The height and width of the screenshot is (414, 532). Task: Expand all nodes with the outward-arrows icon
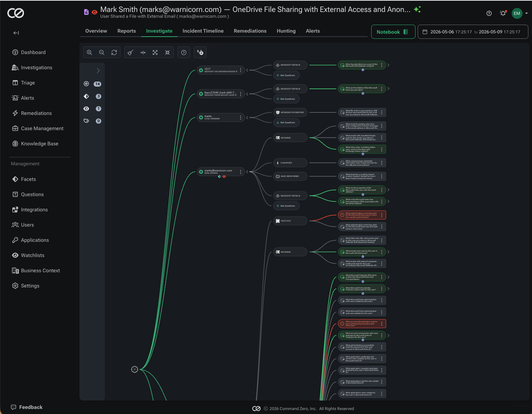155,53
